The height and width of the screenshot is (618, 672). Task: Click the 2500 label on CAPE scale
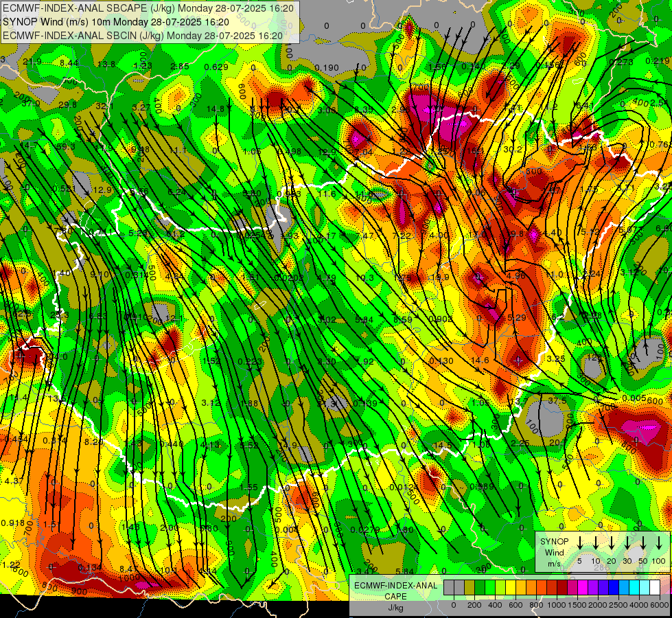[x=618, y=605]
